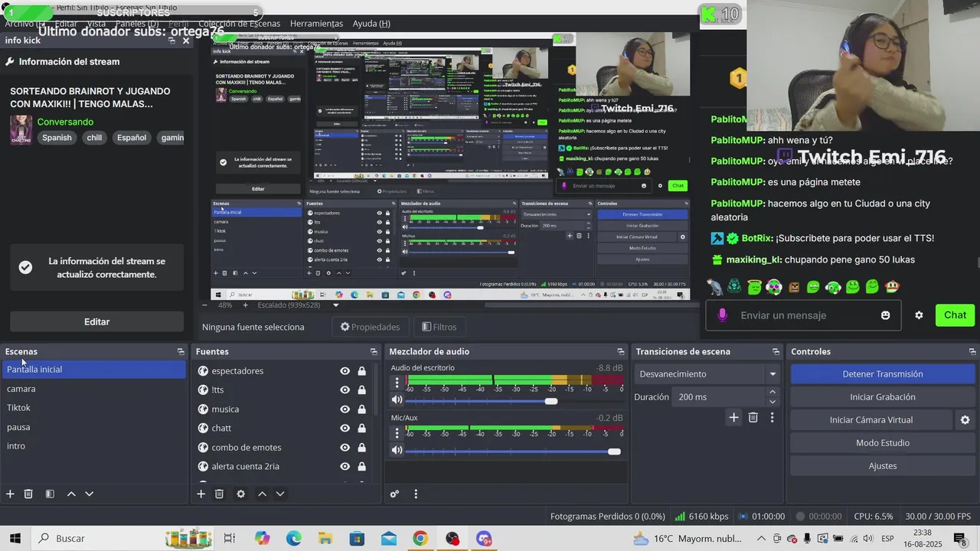
Task: Unlock the espectadores source
Action: click(x=361, y=371)
